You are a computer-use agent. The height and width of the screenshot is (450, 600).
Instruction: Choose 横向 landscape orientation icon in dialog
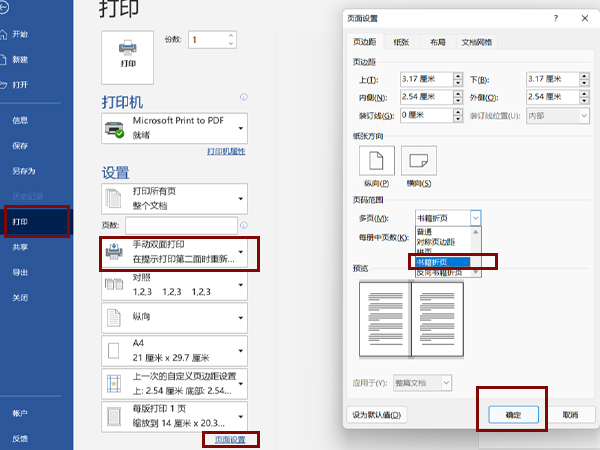click(x=419, y=162)
